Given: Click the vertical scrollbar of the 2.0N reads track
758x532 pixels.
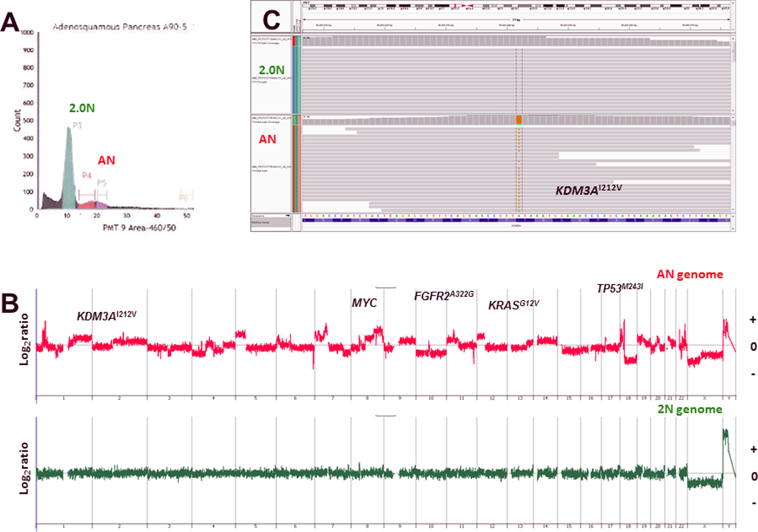Looking at the screenshot, I should click(x=733, y=75).
